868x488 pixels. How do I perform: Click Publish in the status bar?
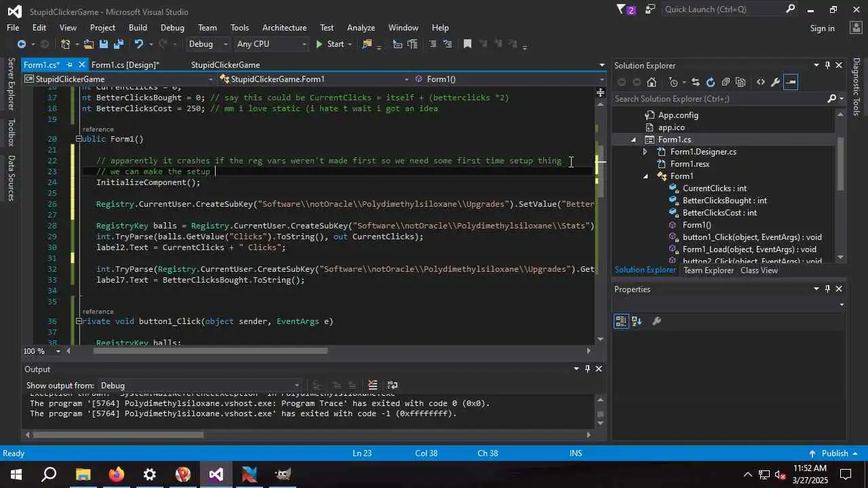click(x=835, y=453)
